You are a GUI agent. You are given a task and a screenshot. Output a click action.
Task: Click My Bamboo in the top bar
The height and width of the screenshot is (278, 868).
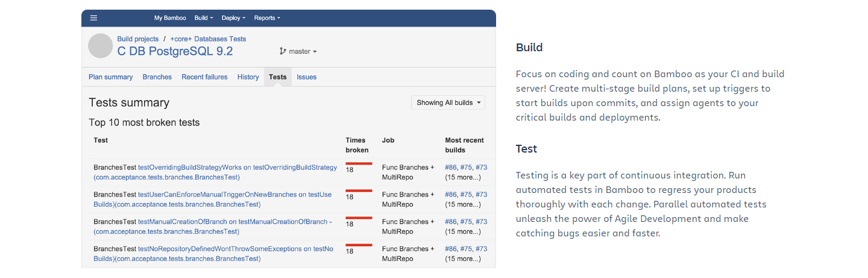[170, 18]
